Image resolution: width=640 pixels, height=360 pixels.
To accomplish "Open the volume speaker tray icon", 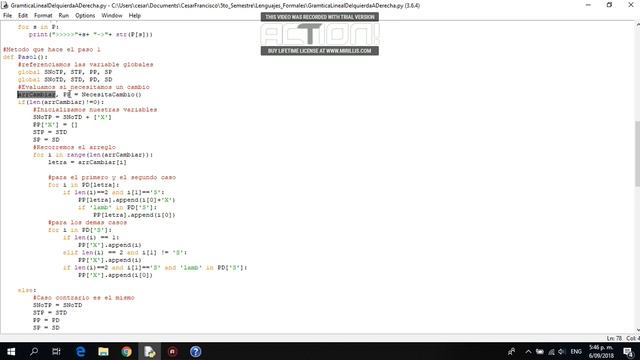I will 561,351.
